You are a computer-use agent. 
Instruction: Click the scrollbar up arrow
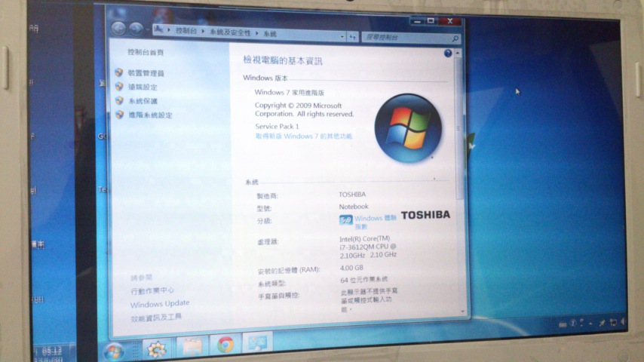tap(458, 54)
